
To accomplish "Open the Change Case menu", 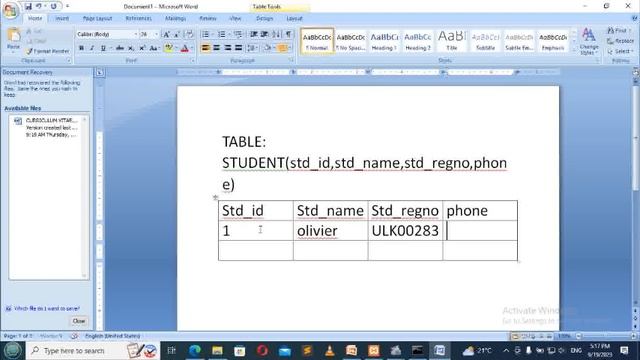I will 154,48.
